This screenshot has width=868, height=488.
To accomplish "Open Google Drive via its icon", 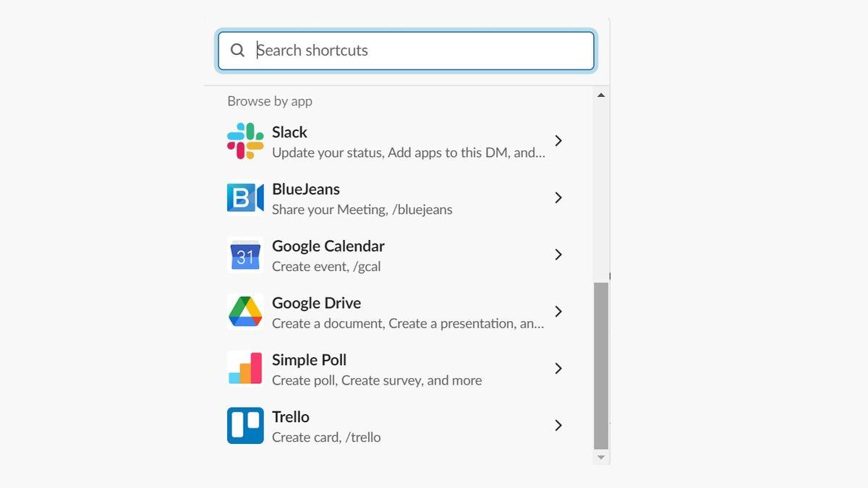I will click(x=244, y=312).
